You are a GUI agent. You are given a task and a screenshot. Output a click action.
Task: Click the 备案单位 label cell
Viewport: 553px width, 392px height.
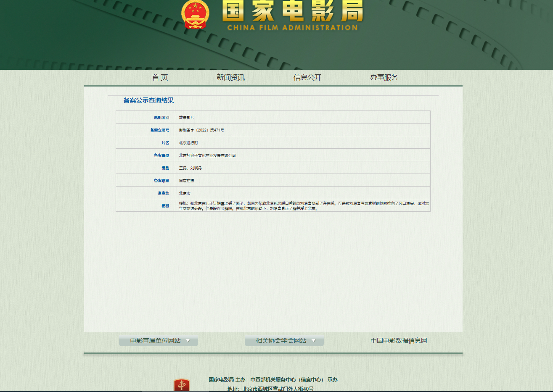point(145,155)
